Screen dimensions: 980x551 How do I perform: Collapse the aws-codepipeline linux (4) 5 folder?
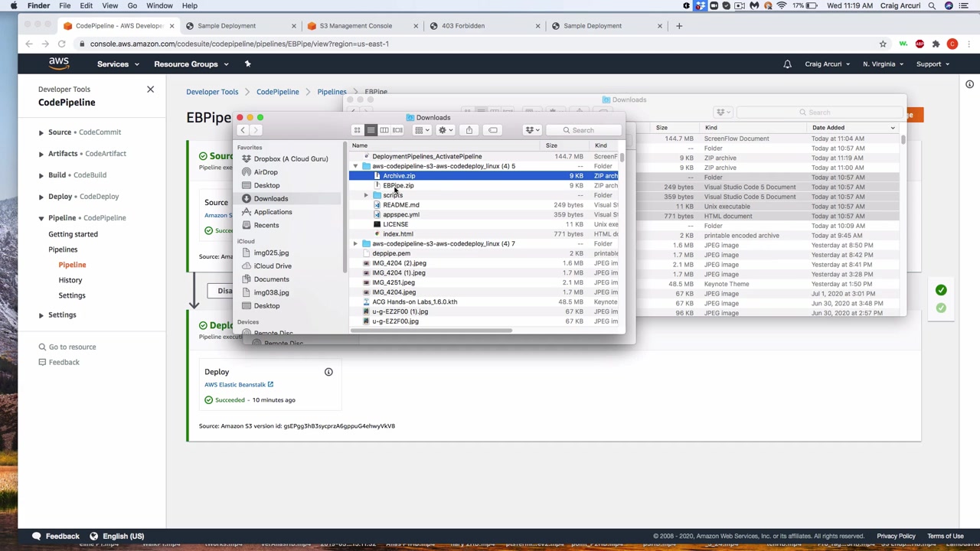355,166
